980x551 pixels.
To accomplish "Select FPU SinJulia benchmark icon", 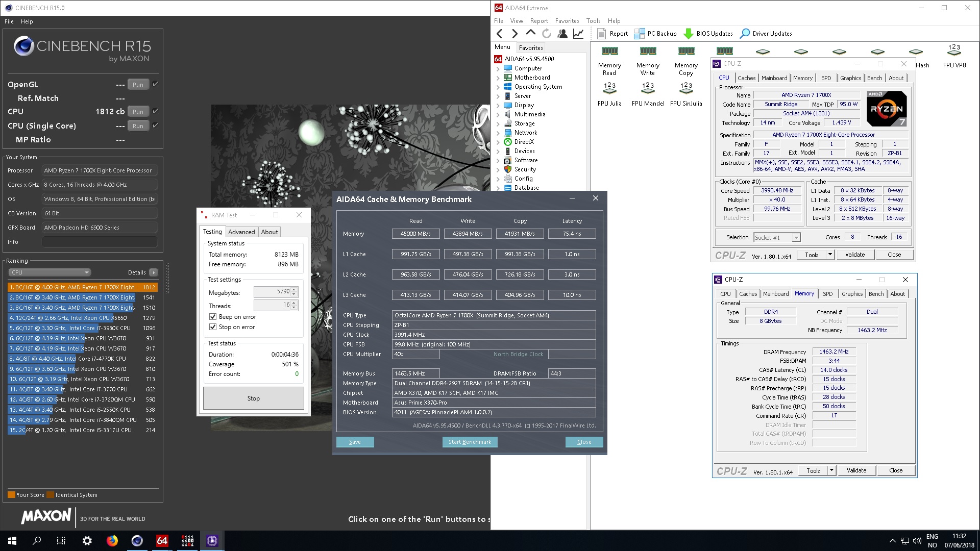I will [x=686, y=94].
